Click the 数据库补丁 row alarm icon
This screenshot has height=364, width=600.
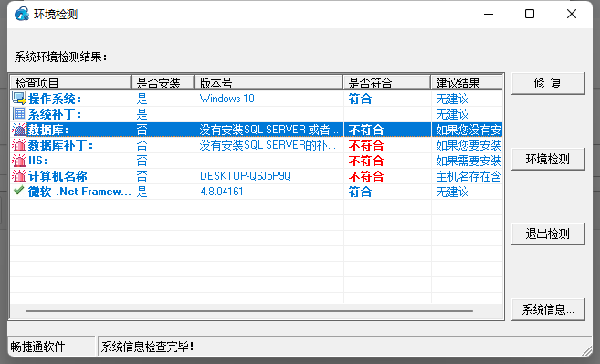19,145
